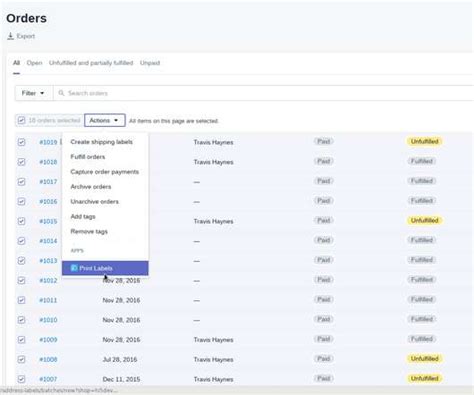Uncheck the checkbox for order #1018
The height and width of the screenshot is (395, 474).
point(21,162)
